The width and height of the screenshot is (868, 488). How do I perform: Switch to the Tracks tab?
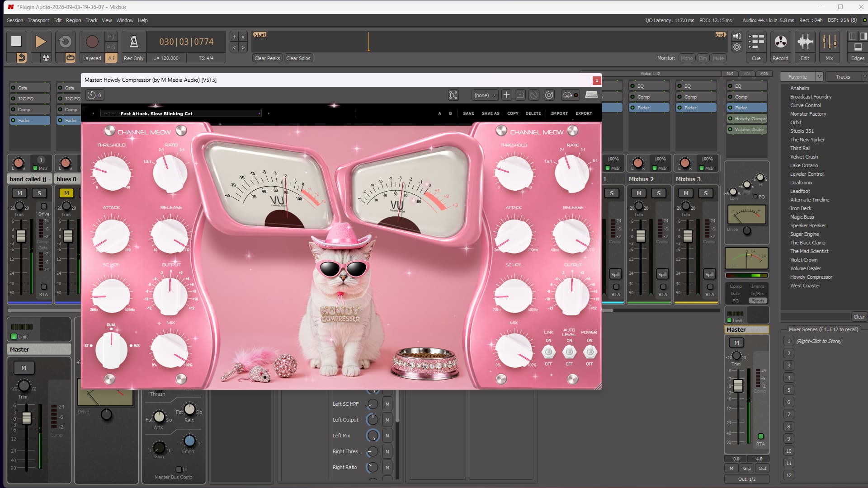tap(843, 77)
